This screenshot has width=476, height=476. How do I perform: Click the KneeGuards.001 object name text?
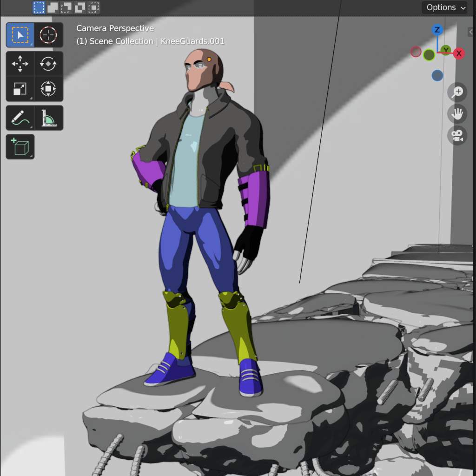[x=192, y=41]
